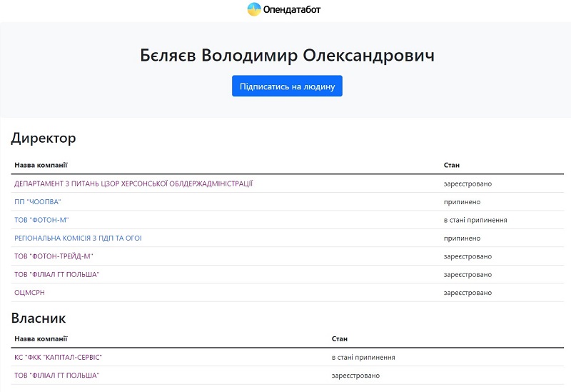Open the ОЦМСРН company link

pyautogui.click(x=29, y=293)
